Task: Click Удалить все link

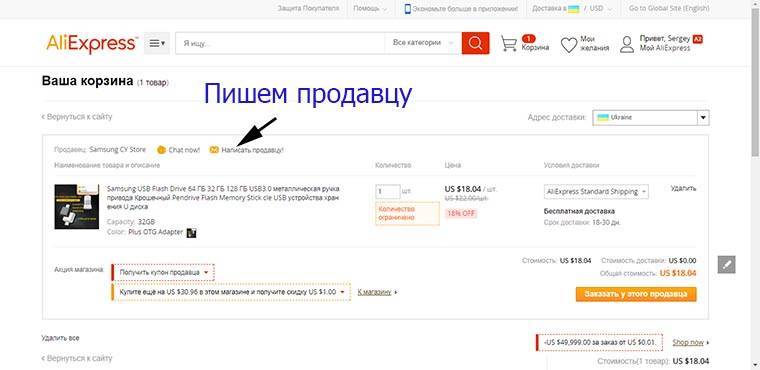Action: click(60, 338)
